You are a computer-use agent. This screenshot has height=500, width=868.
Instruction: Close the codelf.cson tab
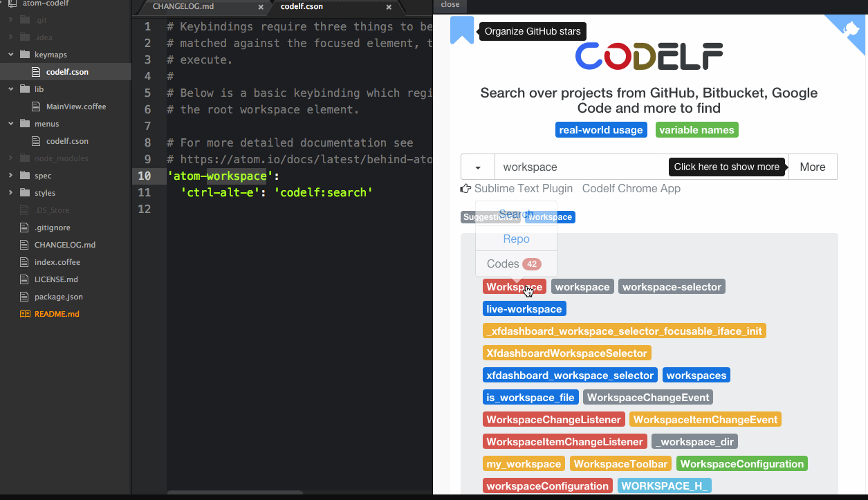(389, 7)
